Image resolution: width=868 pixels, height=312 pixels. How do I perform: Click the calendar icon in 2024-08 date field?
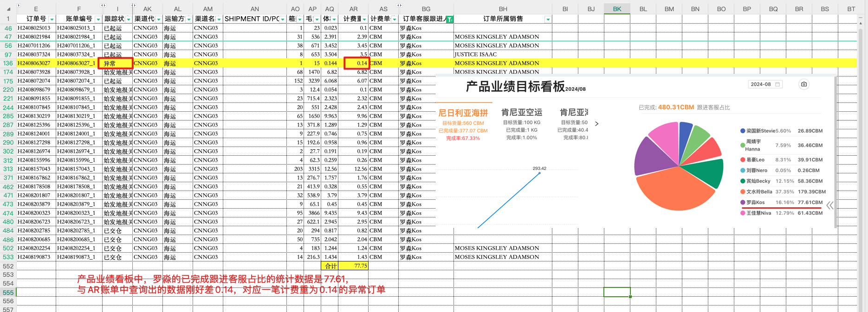point(777,84)
